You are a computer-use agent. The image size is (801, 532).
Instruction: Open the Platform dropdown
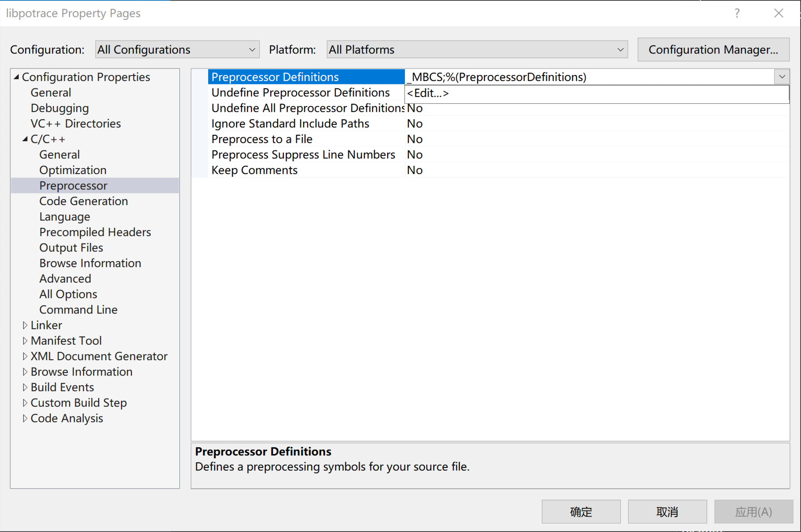(477, 49)
